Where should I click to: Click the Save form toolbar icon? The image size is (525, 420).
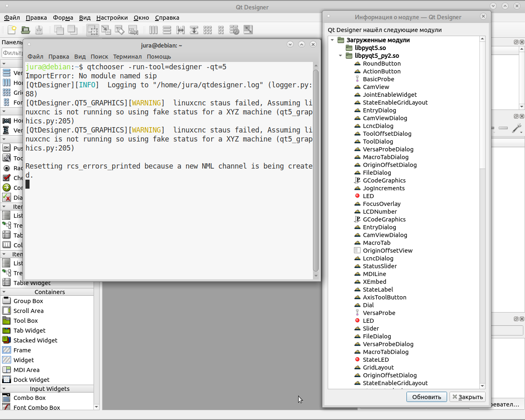[x=39, y=30]
